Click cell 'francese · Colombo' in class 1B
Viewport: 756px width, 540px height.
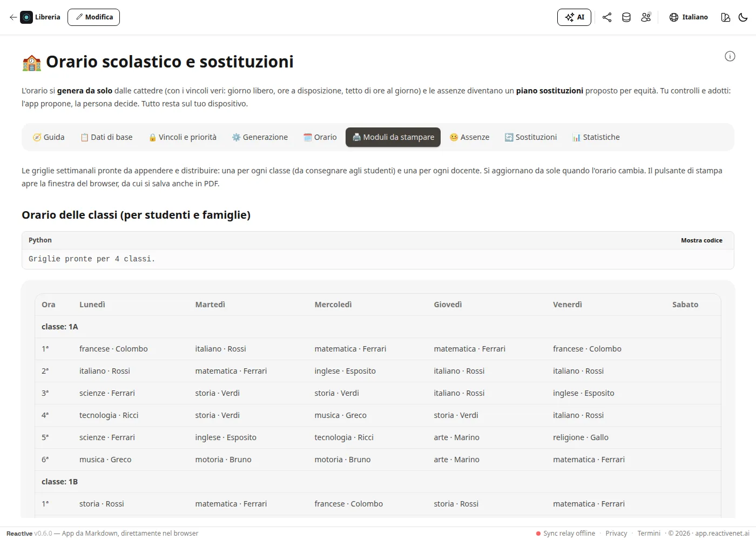tap(349, 504)
